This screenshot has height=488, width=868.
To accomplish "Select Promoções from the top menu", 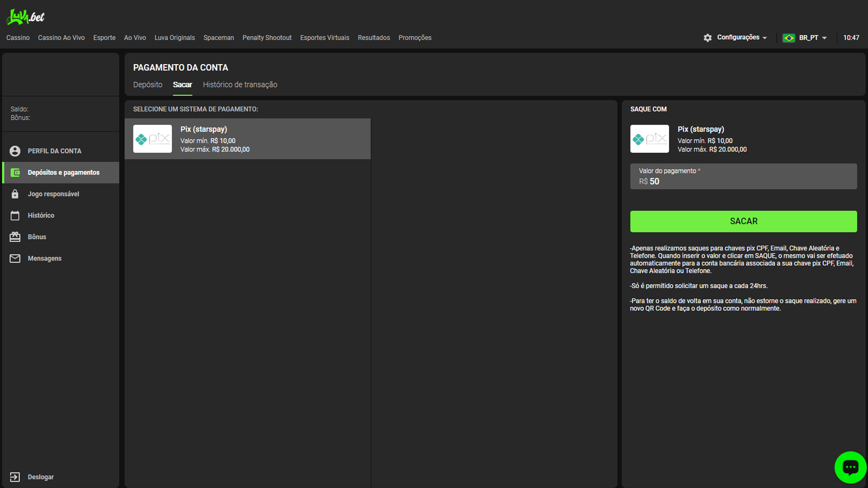I will [x=415, y=38].
